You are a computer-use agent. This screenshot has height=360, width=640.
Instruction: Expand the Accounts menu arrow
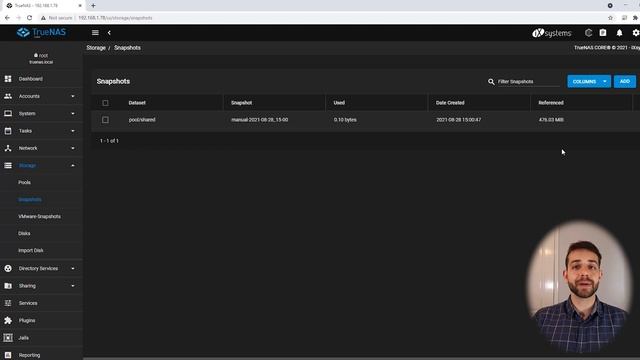pyautogui.click(x=73, y=96)
